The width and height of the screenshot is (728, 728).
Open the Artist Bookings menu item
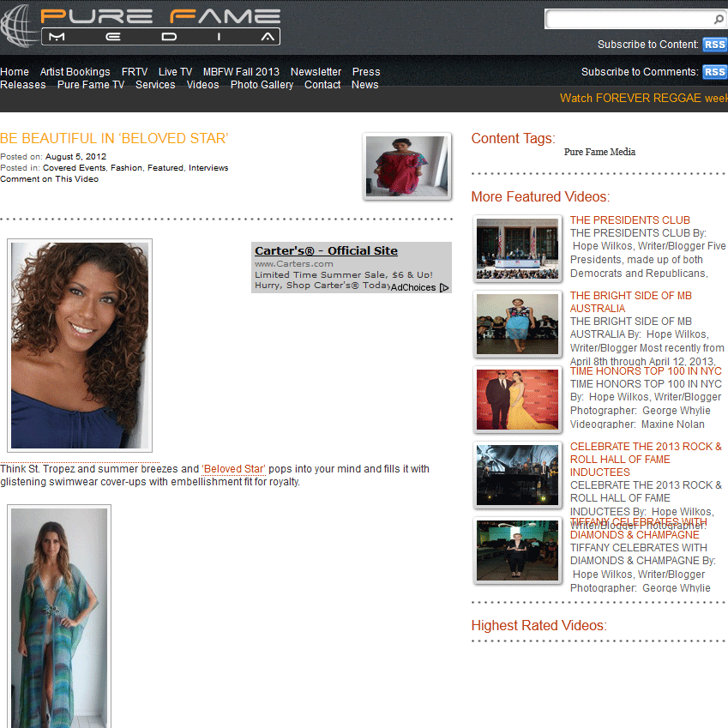coord(75,72)
